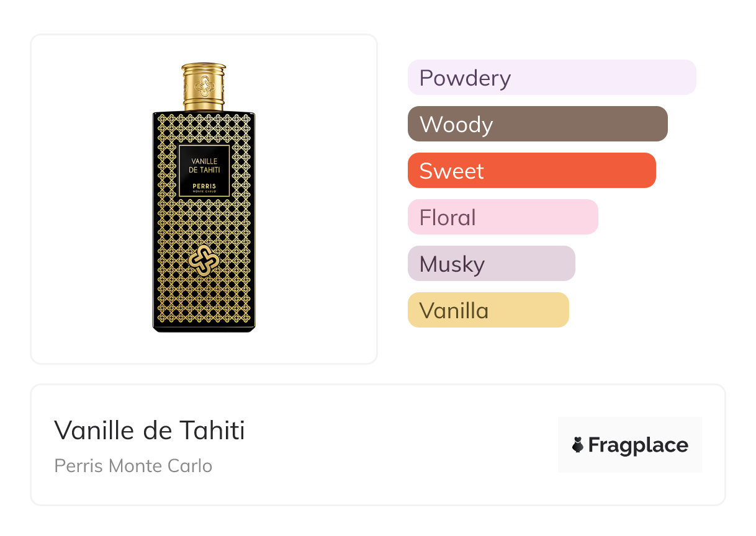Screen dimensions: 756x536
Task: Select the yellow Vanilla accord bar
Action: [x=488, y=310]
